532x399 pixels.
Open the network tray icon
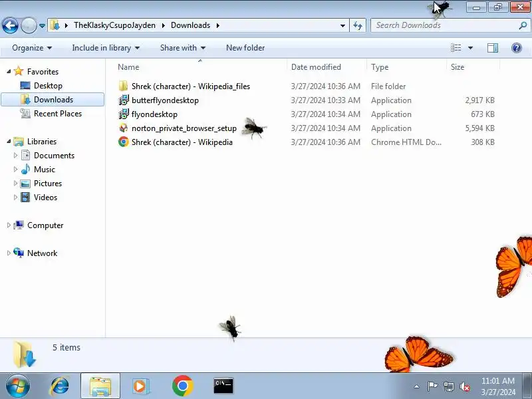point(448,386)
